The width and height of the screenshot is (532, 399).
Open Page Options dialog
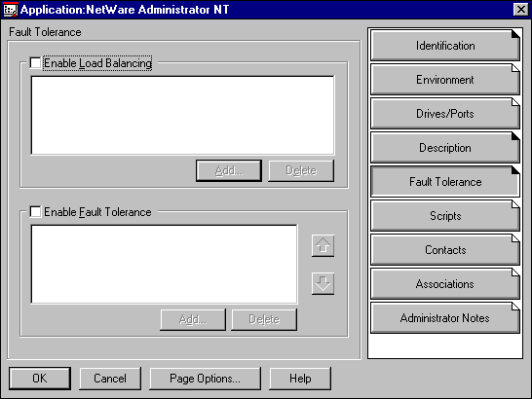pyautogui.click(x=206, y=379)
